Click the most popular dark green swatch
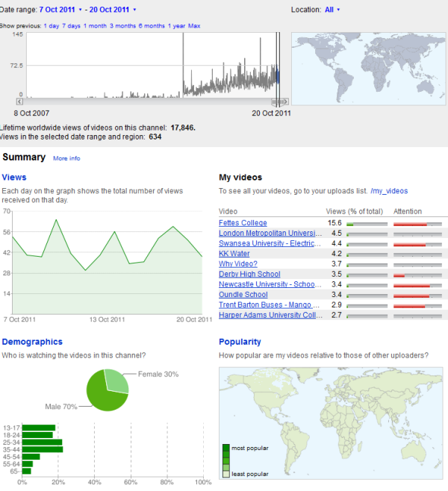 (226, 448)
